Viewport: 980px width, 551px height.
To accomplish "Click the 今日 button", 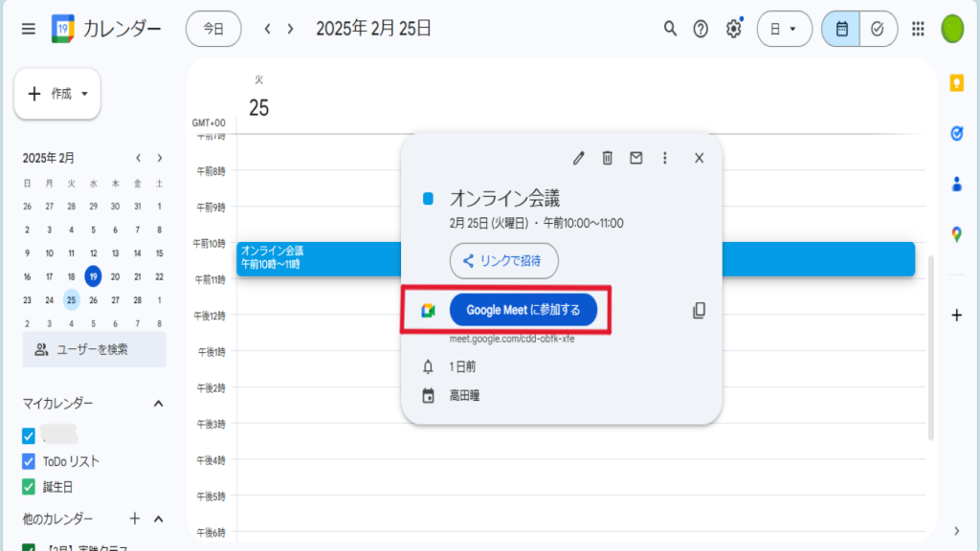I will pyautogui.click(x=213, y=29).
